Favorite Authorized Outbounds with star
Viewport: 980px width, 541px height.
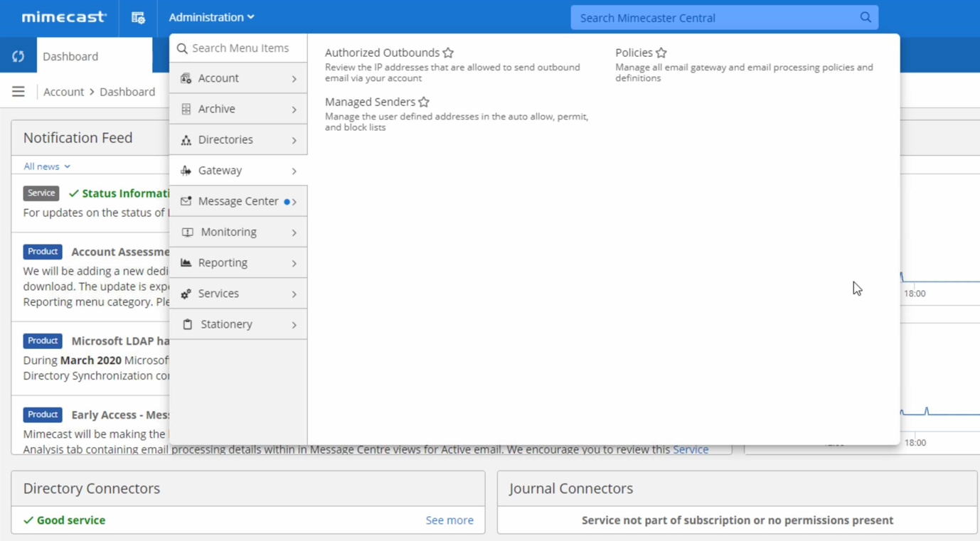pyautogui.click(x=448, y=53)
